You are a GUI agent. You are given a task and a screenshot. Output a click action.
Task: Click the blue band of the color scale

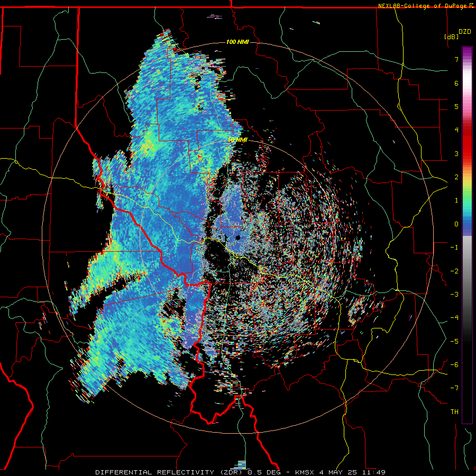(x=467, y=226)
